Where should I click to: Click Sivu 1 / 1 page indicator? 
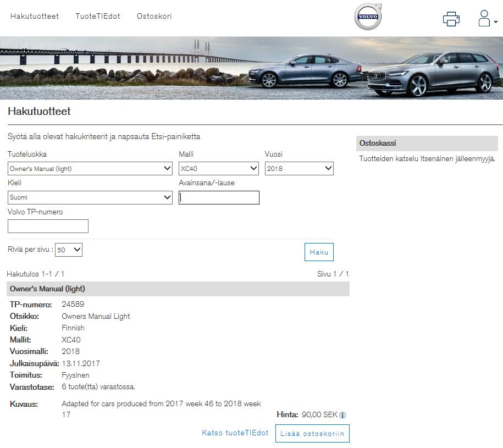333,274
